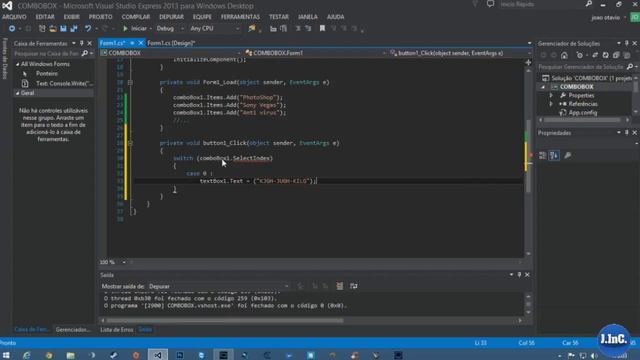Click the Open File folder icon

(x=53, y=29)
